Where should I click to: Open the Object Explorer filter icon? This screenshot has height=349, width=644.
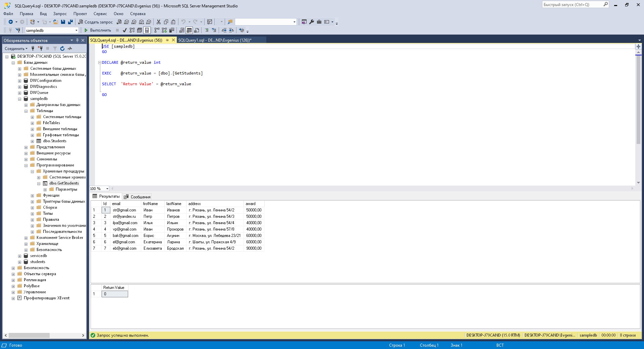pyautogui.click(x=55, y=49)
